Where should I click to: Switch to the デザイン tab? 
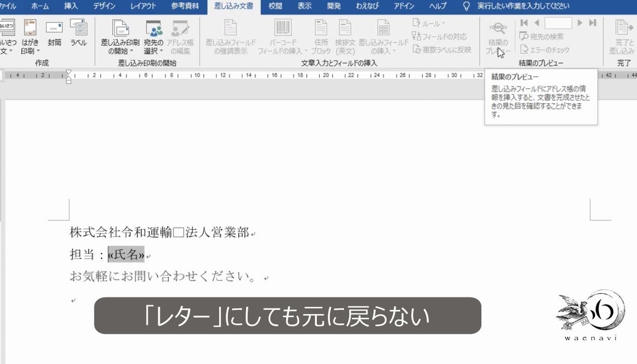pos(105,6)
